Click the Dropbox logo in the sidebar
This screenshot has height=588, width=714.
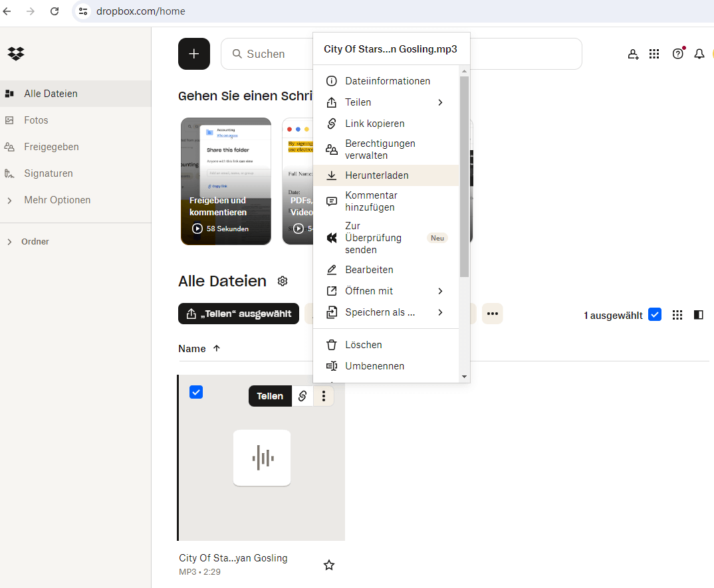coord(16,54)
